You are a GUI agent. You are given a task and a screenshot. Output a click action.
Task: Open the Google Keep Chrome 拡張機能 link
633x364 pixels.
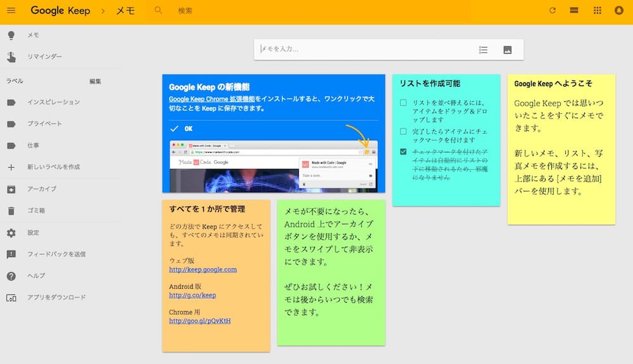pyautogui.click(x=212, y=99)
